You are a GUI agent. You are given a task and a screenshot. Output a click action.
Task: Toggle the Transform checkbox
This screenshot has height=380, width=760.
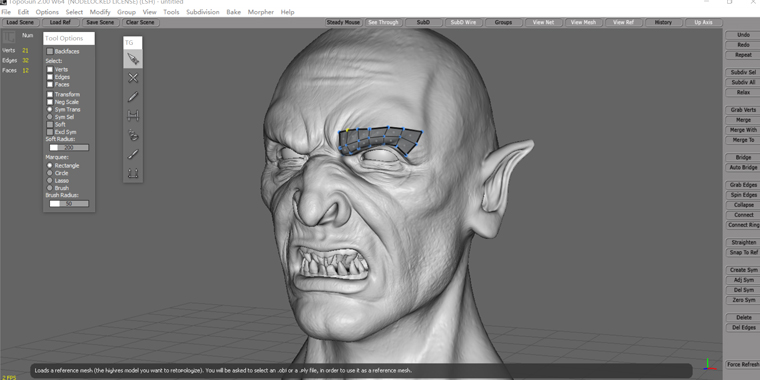pos(50,95)
